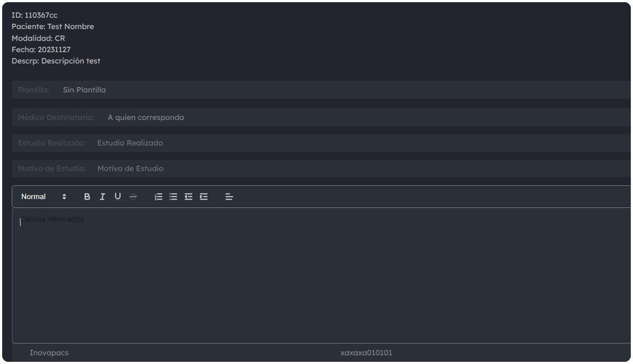Toggle underline formatting in editor toolbar
This screenshot has width=633, height=364.
click(118, 197)
